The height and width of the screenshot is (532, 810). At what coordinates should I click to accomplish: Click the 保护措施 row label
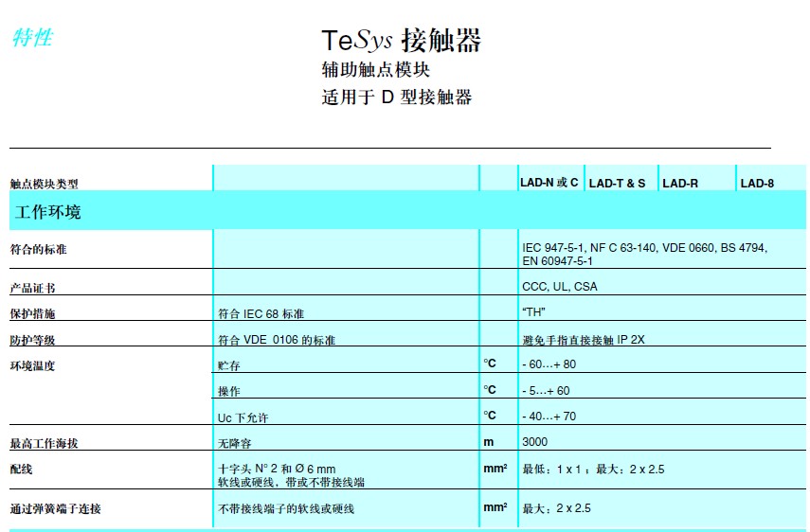32,313
